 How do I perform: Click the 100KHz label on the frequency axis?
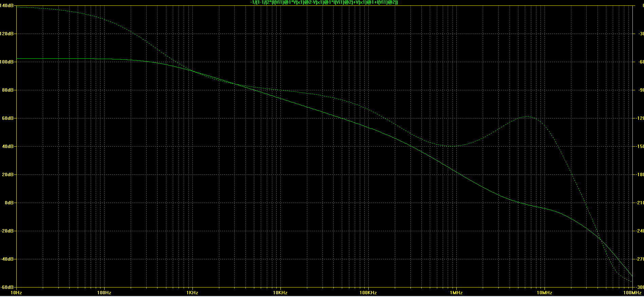coord(368,293)
